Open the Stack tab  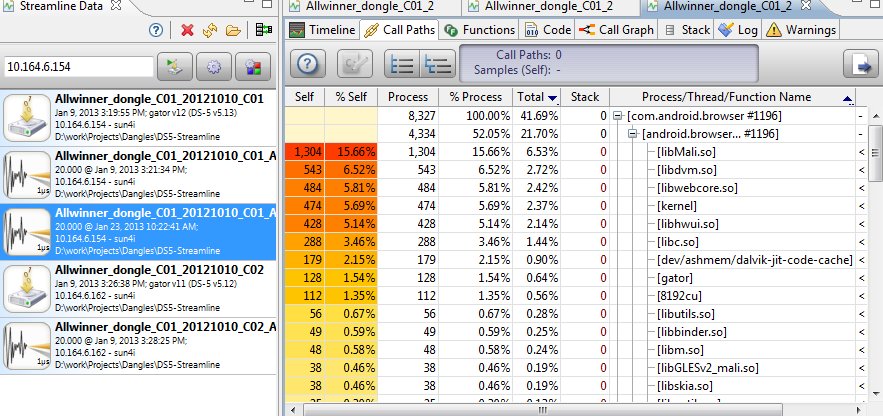click(686, 30)
